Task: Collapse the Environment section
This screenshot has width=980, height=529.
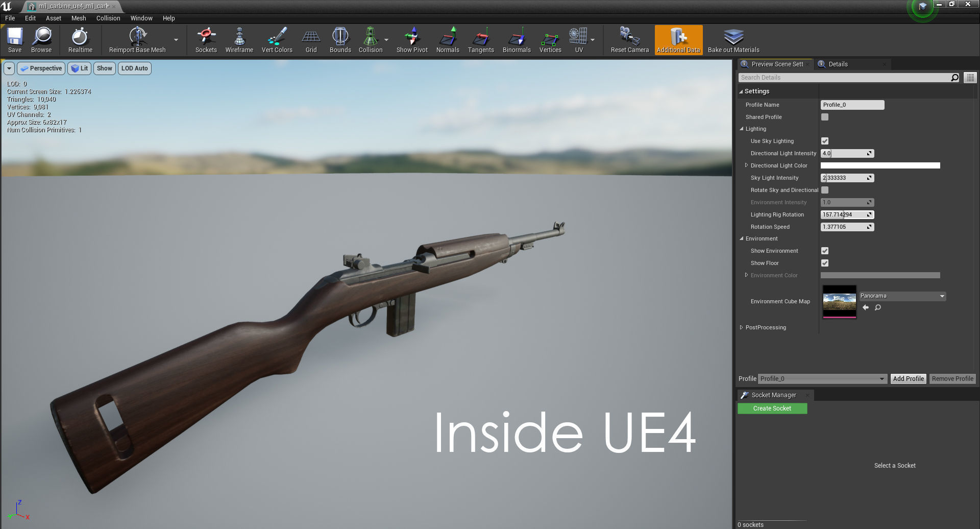Action: pos(741,238)
